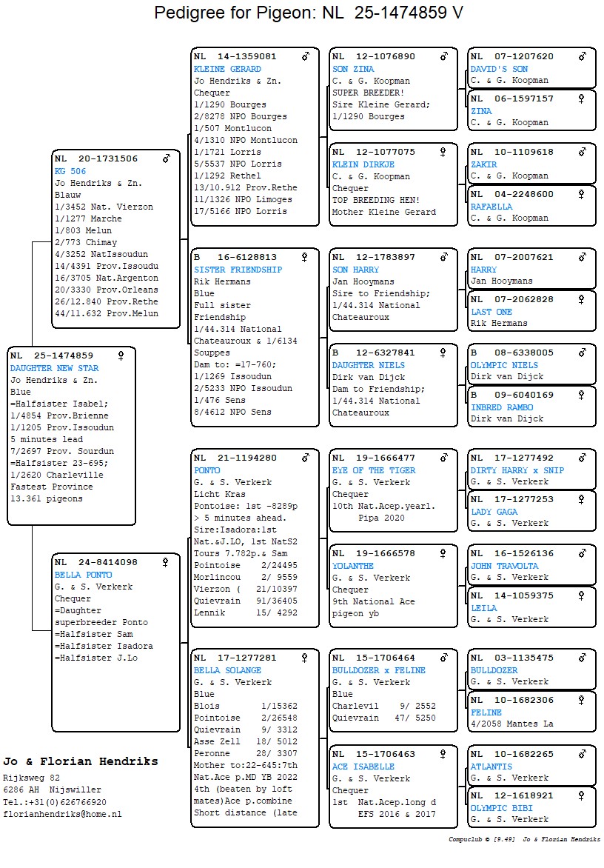Open the BULLDOZER x FELINE name link
The width and height of the screenshot is (604, 868).
378,670
